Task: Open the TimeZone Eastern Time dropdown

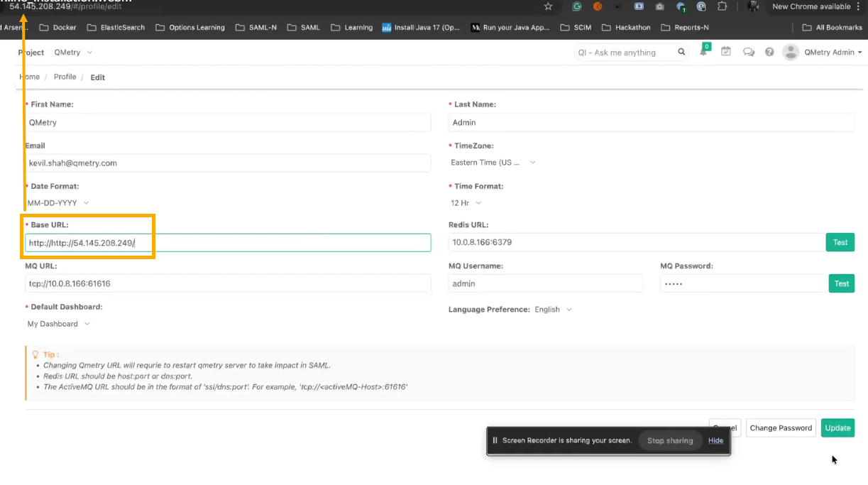Action: click(493, 163)
